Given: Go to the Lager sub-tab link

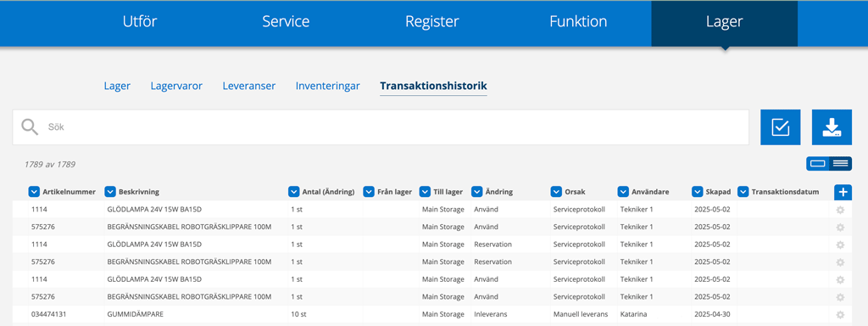Looking at the screenshot, I should click(117, 86).
